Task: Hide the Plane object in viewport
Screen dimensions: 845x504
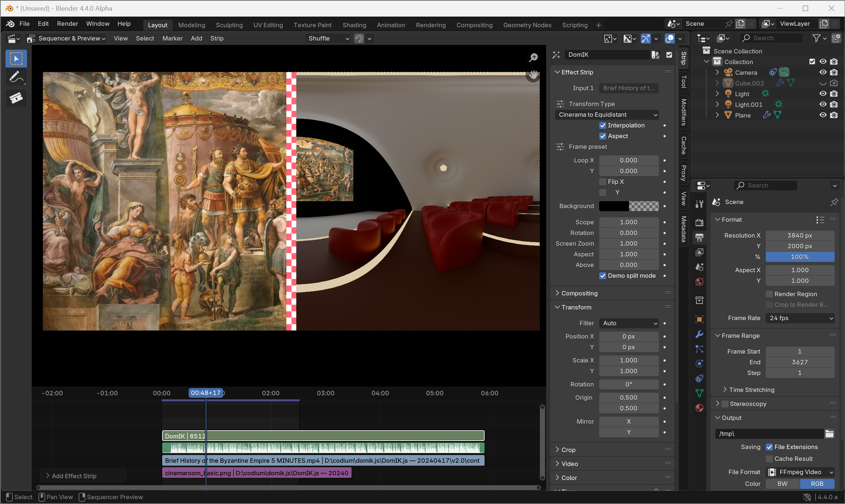Action: tap(823, 115)
